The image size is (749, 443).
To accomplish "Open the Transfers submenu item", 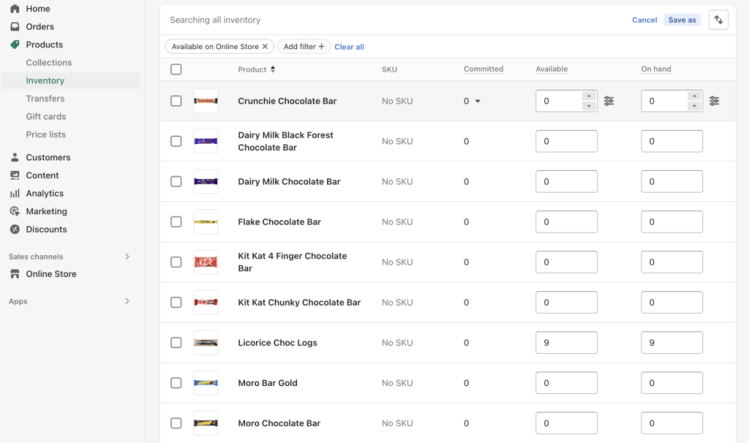I will [x=45, y=99].
